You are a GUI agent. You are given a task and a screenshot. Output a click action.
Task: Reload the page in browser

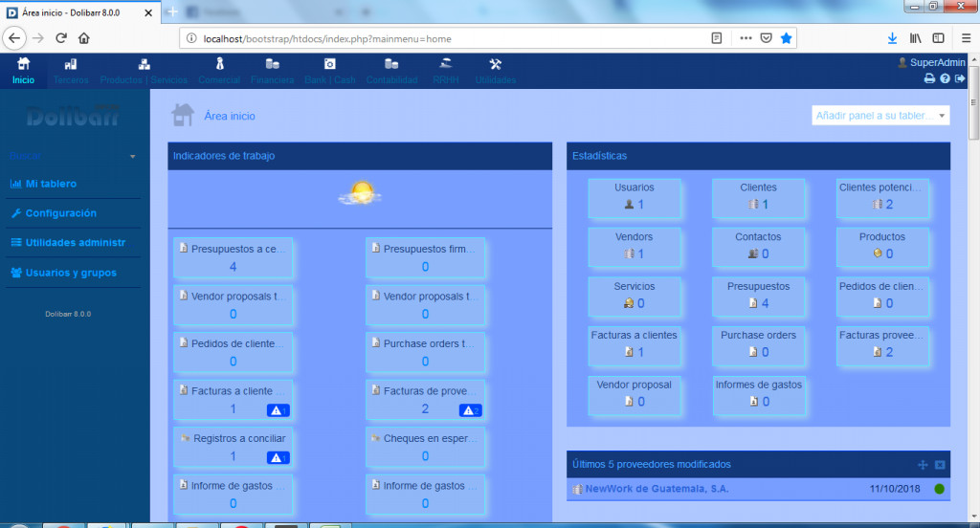point(60,38)
